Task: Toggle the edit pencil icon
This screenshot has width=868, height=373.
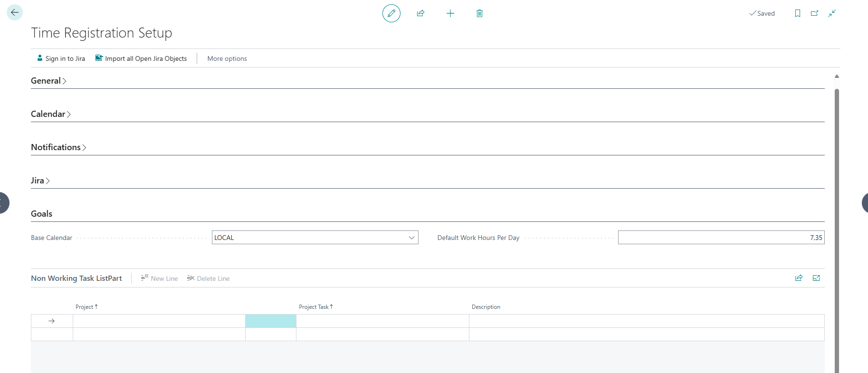Action: [x=391, y=13]
